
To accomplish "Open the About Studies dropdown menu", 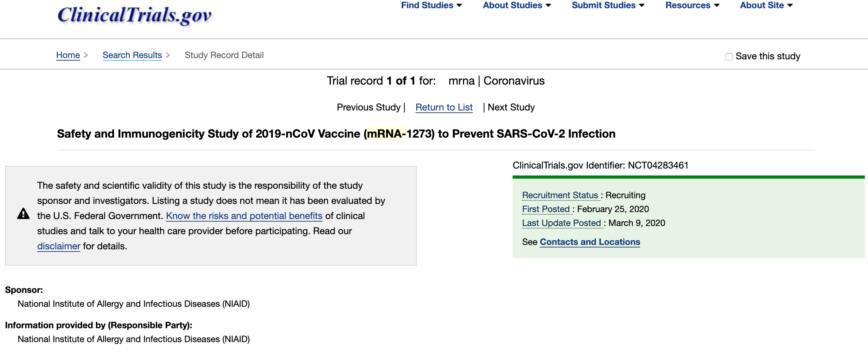I will point(517,5).
